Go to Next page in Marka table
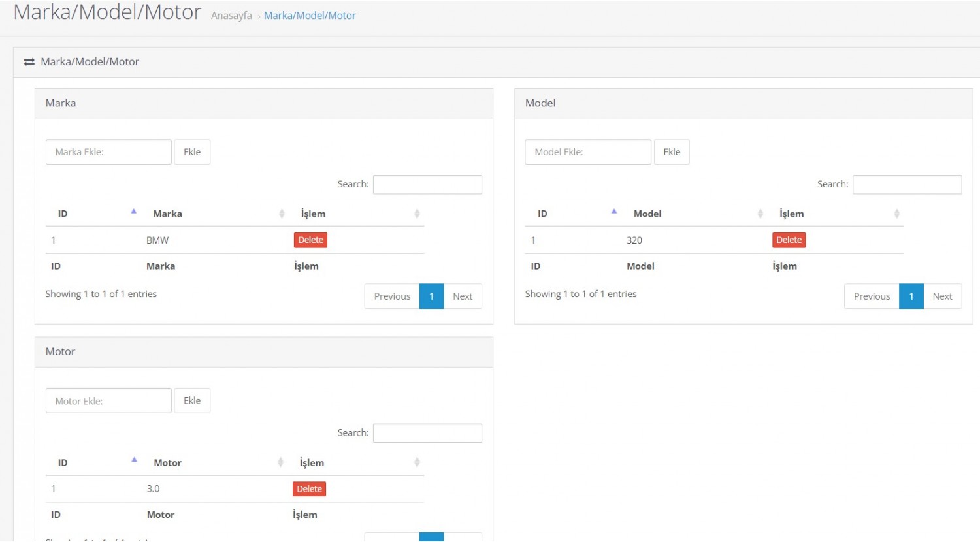Viewport: 980px width, 542px height. tap(463, 296)
